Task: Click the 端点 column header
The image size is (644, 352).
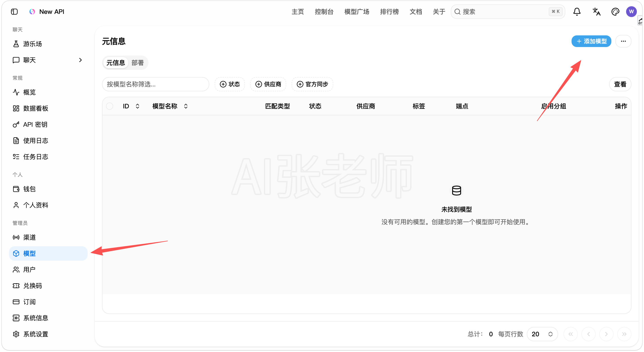Action: pyautogui.click(x=462, y=106)
